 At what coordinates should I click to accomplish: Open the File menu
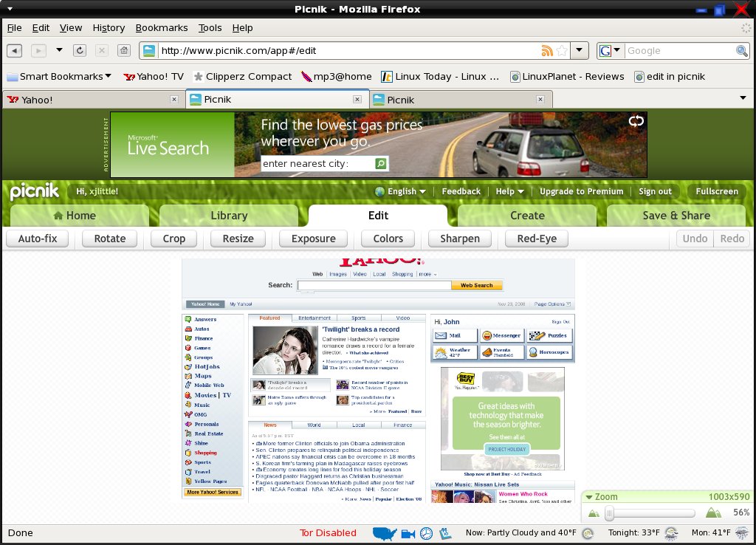[x=15, y=28]
